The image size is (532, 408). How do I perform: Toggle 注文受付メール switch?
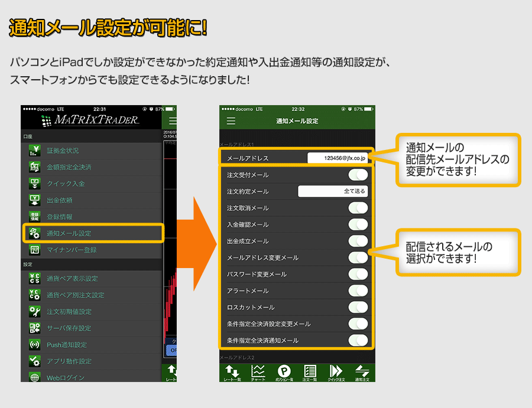pos(358,175)
